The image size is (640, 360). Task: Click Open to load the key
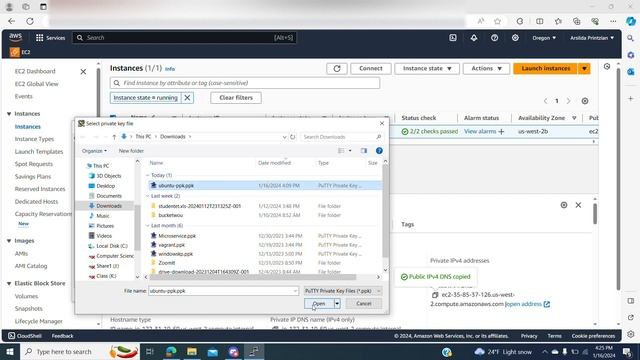coord(319,303)
